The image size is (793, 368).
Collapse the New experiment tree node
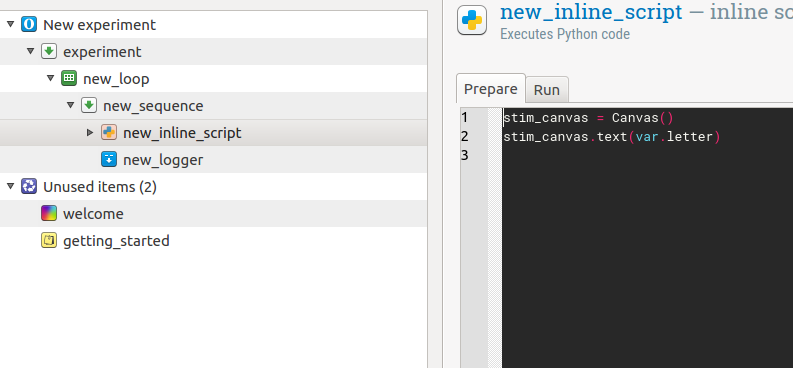coord(10,24)
